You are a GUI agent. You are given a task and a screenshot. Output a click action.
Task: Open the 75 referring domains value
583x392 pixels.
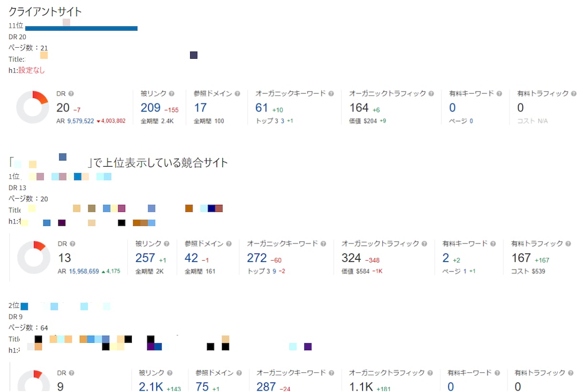202,386
